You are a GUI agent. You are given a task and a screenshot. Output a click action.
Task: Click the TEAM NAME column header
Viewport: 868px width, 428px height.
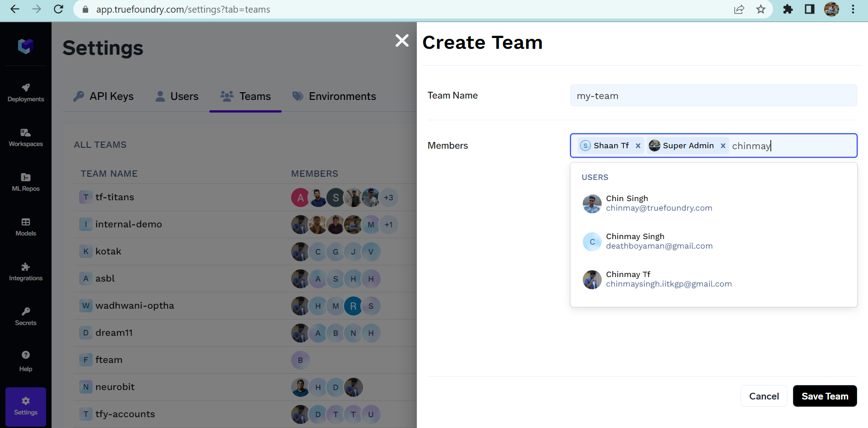(x=109, y=174)
